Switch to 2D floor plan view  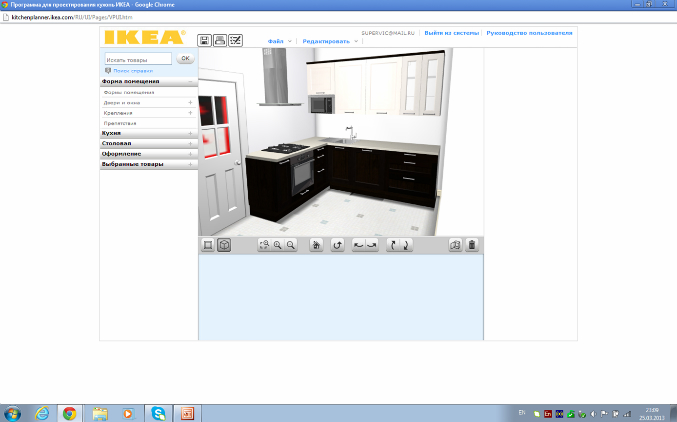[208, 245]
